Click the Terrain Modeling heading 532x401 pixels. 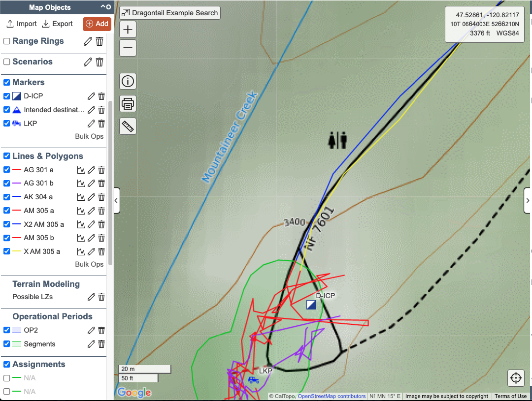tap(46, 284)
